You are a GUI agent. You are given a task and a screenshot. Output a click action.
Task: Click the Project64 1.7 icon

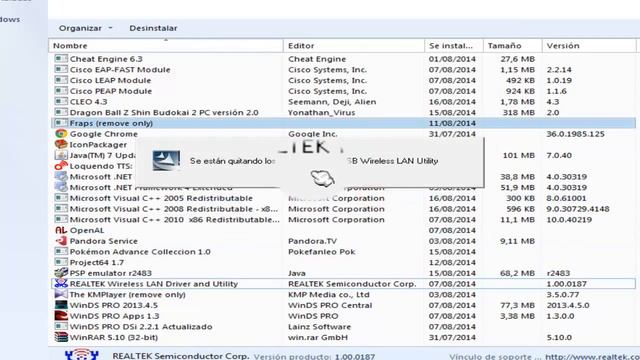[61, 262]
